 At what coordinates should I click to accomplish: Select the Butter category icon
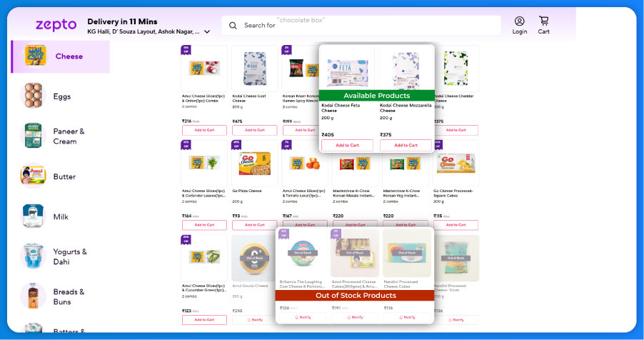(x=33, y=176)
